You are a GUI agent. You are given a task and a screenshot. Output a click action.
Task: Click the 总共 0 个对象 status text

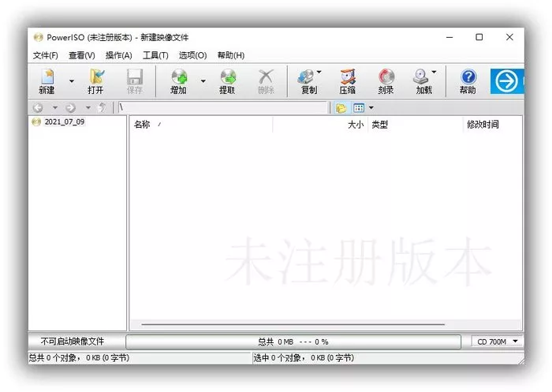[x=79, y=358]
